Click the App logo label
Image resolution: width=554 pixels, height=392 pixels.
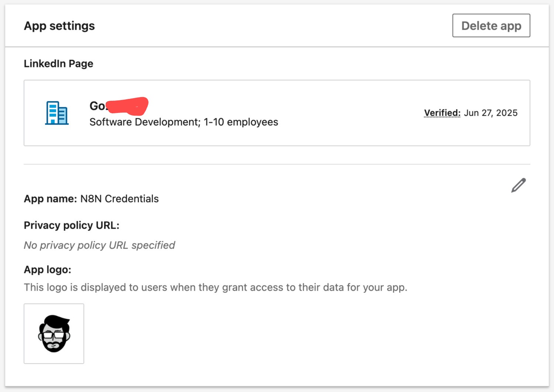pyautogui.click(x=48, y=269)
